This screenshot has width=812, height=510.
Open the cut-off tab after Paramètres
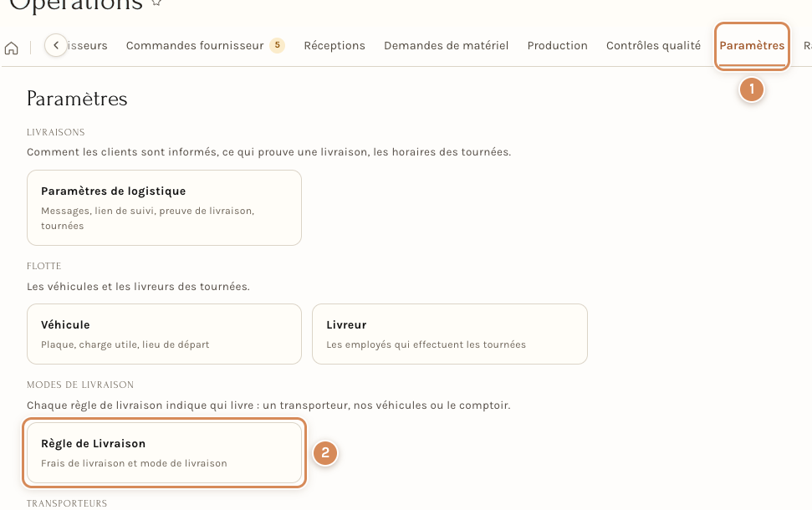point(807,45)
